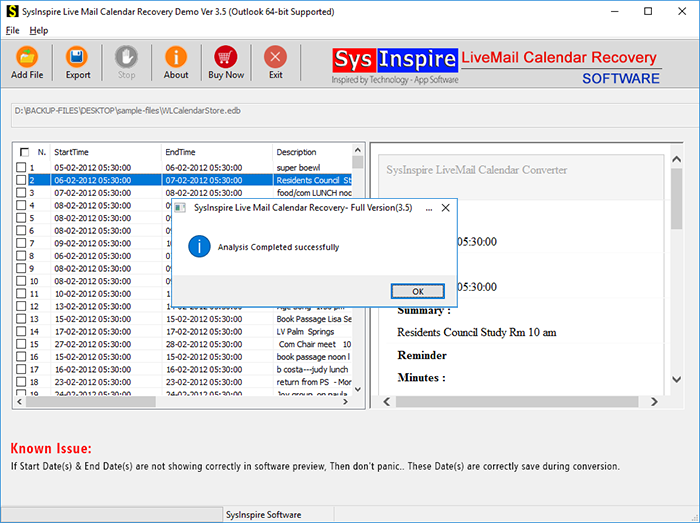This screenshot has height=523, width=700.
Task: Click the calendar list scroll right arrow
Action: point(345,402)
